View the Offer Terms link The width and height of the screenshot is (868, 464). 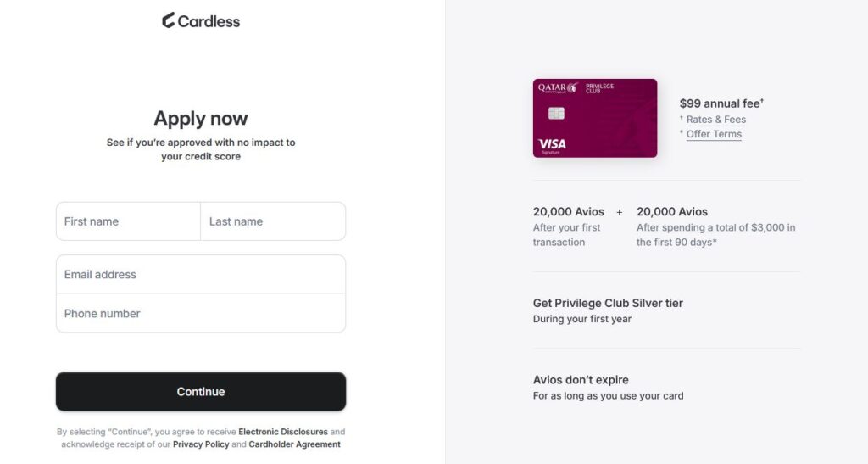(x=714, y=134)
